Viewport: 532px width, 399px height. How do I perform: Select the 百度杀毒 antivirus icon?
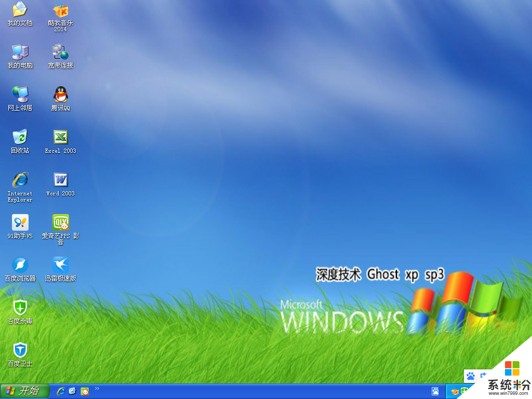20,308
